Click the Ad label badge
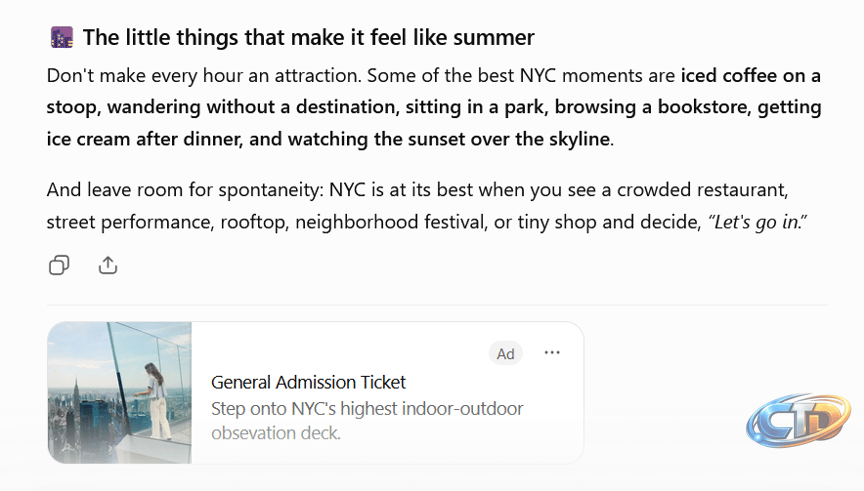Image resolution: width=864 pixels, height=491 pixels. [505, 353]
